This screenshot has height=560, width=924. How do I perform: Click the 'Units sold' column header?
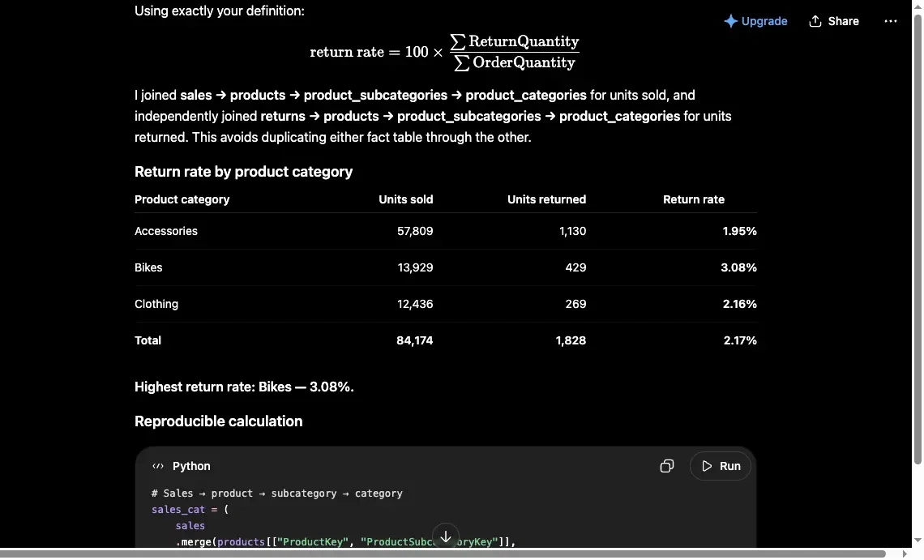[x=405, y=199]
